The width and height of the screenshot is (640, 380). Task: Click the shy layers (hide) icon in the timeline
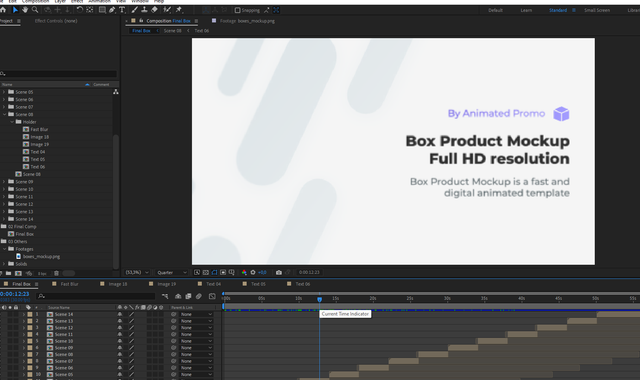coord(178,296)
